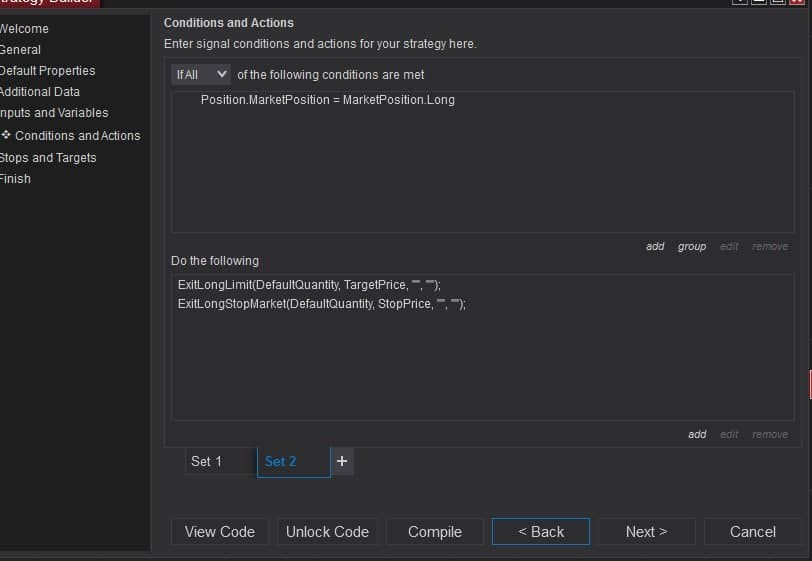Click the group link under conditions
812x561 pixels.
point(692,246)
